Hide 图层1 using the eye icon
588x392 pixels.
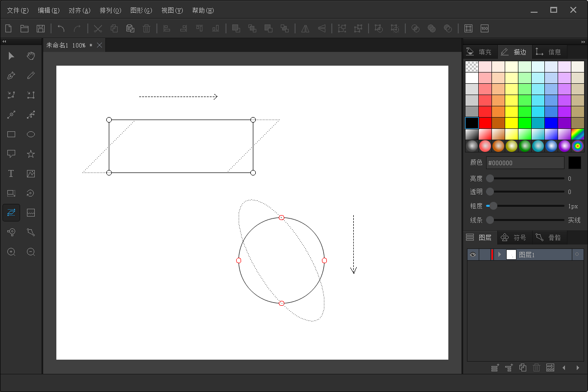(472, 254)
